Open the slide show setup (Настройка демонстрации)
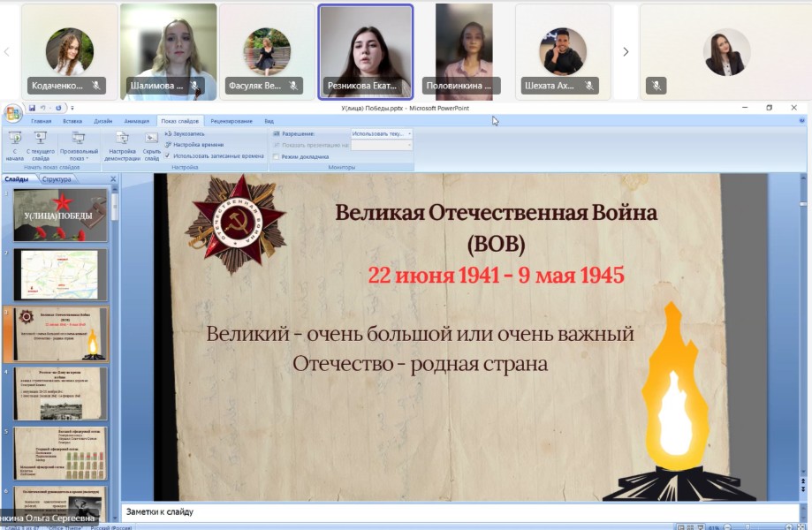The height and width of the screenshot is (530, 812). point(122,144)
